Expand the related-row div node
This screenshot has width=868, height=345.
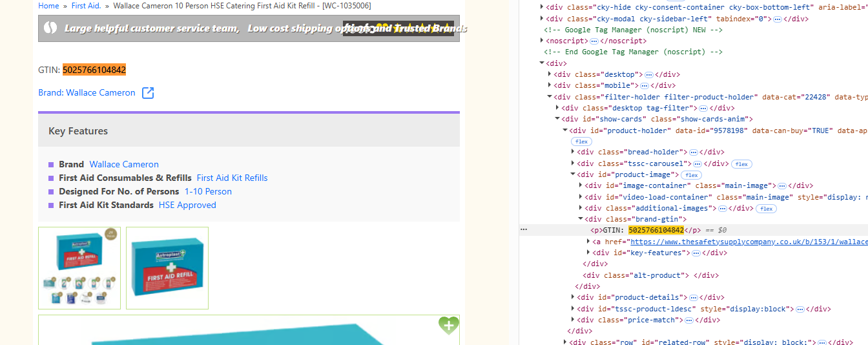565,342
